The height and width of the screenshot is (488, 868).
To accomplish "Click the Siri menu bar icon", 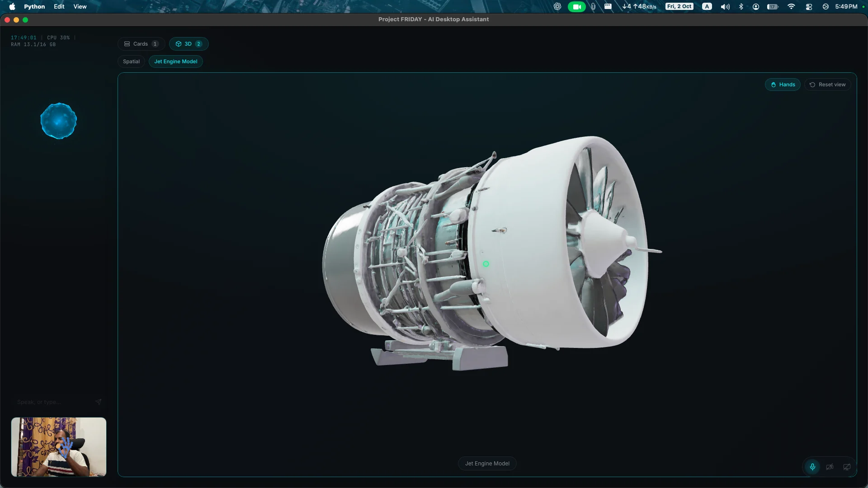I will [x=826, y=6].
